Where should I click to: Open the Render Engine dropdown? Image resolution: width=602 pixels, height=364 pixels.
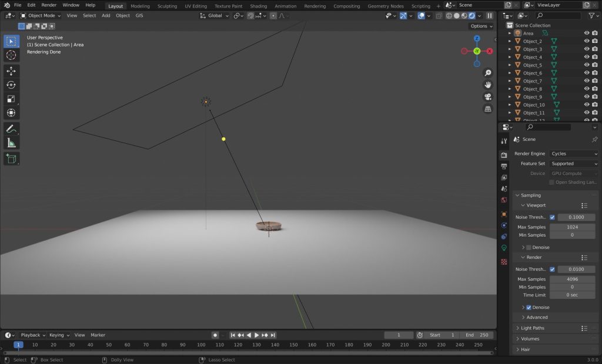pyautogui.click(x=574, y=154)
